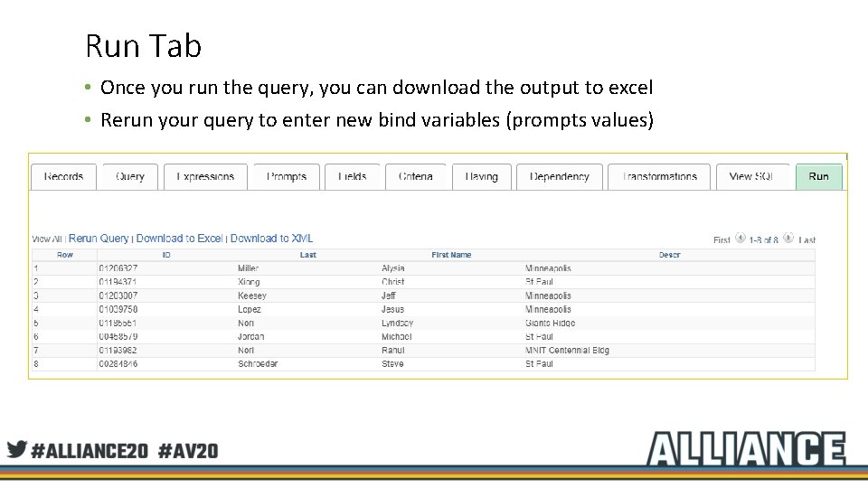
Task: Select last name cell Xiong
Action: click(x=249, y=282)
